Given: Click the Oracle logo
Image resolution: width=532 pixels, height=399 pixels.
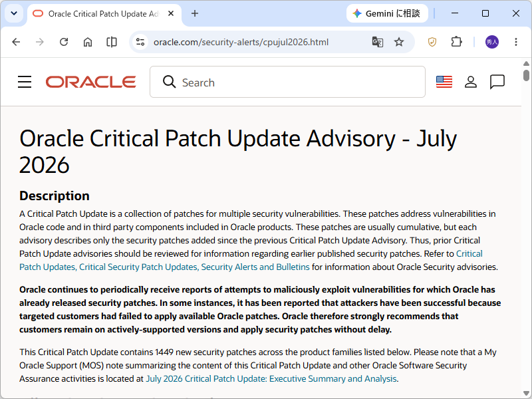Looking at the screenshot, I should [x=91, y=82].
